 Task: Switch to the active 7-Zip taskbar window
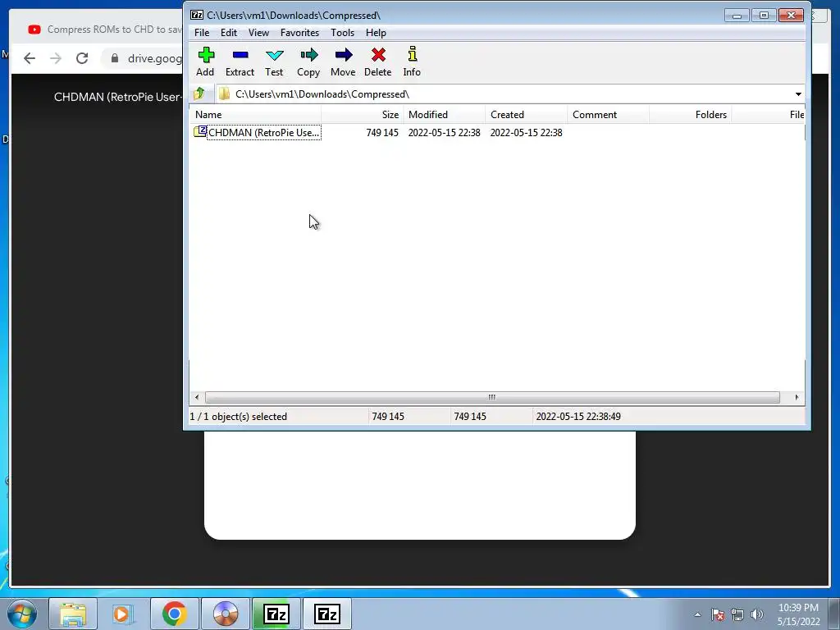[x=276, y=614]
